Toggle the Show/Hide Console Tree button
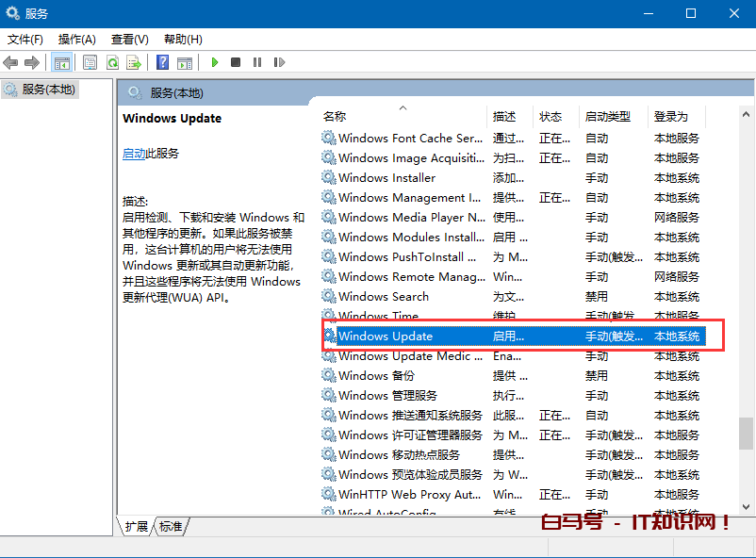 [x=61, y=63]
